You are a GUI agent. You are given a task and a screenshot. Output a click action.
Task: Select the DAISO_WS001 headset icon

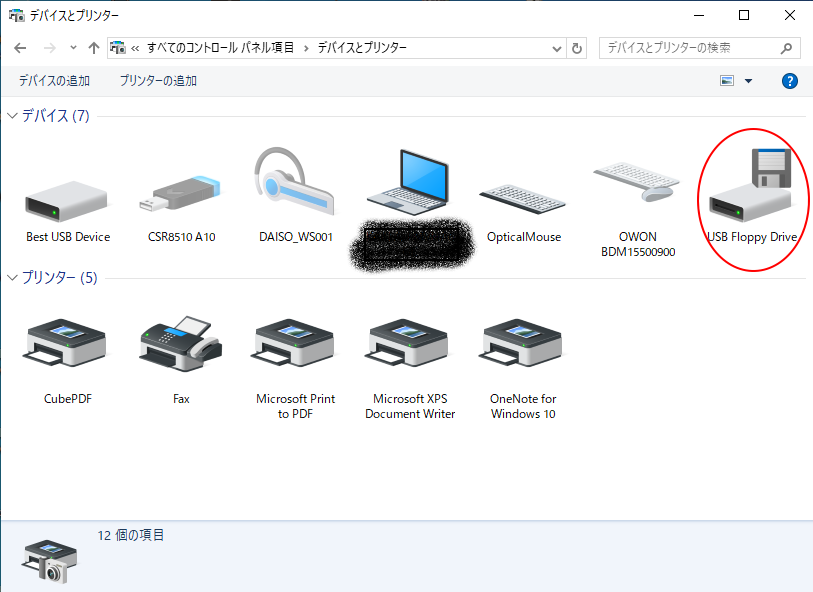point(294,180)
